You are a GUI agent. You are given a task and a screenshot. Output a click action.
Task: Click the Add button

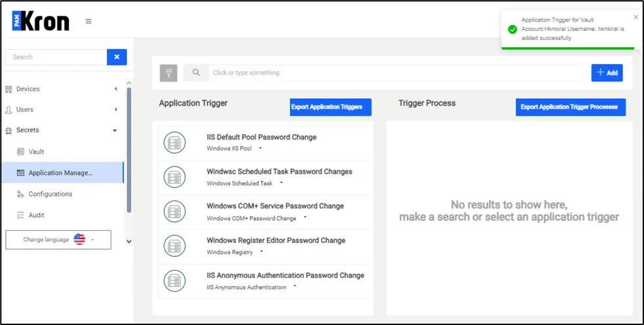[607, 73]
